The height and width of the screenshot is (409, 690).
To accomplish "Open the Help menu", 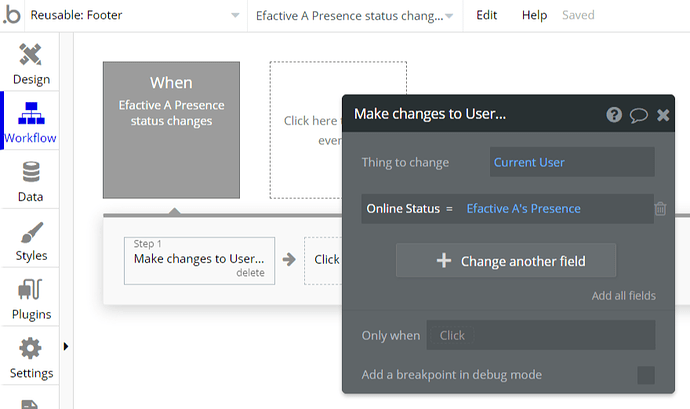I will click(x=534, y=15).
